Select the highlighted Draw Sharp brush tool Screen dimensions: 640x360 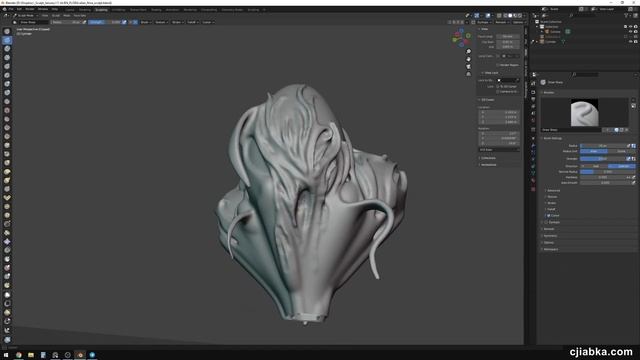(7, 40)
